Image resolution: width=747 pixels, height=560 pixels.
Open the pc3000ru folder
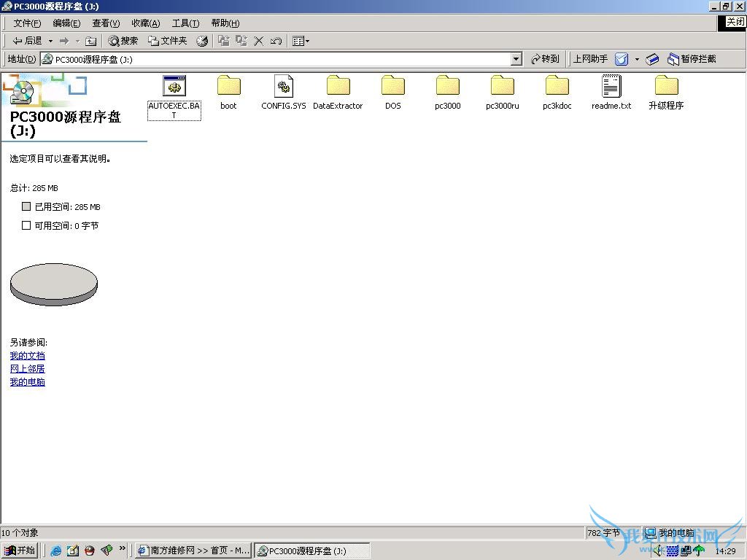coord(502,87)
